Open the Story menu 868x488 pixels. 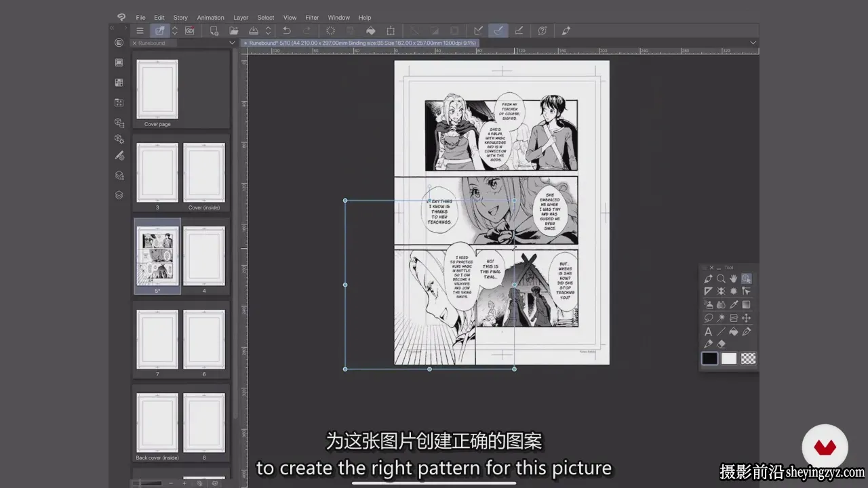coord(180,18)
